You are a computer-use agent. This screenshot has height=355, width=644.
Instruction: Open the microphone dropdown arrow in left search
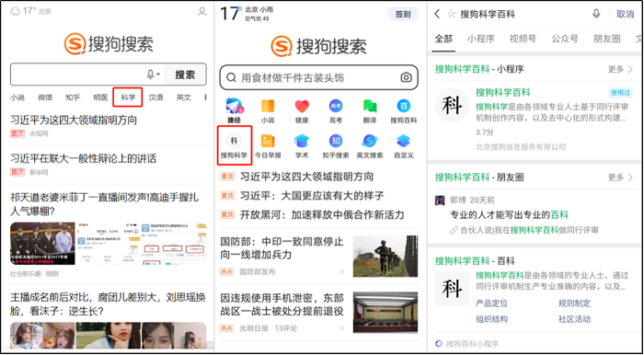coord(158,75)
